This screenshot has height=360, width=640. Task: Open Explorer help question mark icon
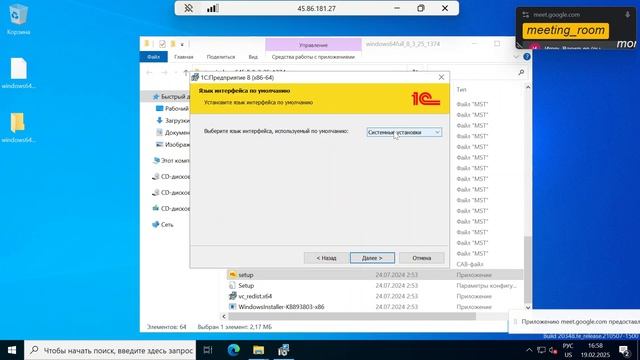527,57
